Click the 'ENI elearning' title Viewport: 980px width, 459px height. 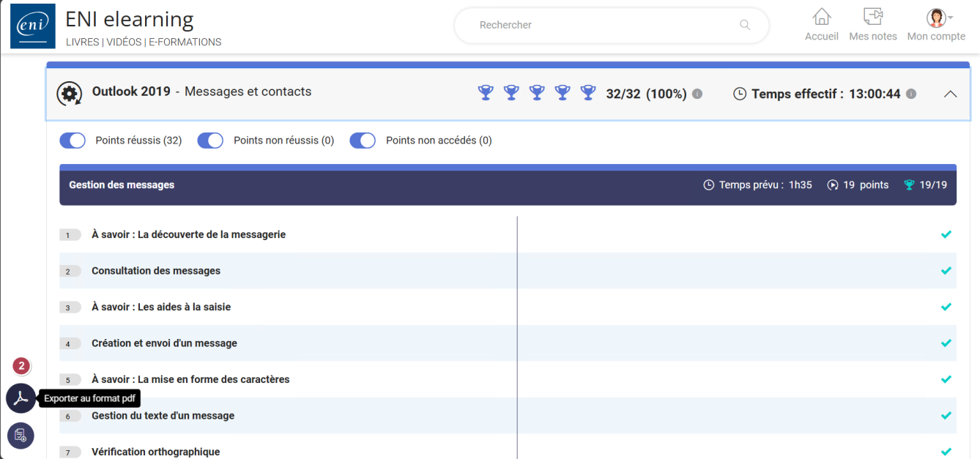(x=130, y=19)
